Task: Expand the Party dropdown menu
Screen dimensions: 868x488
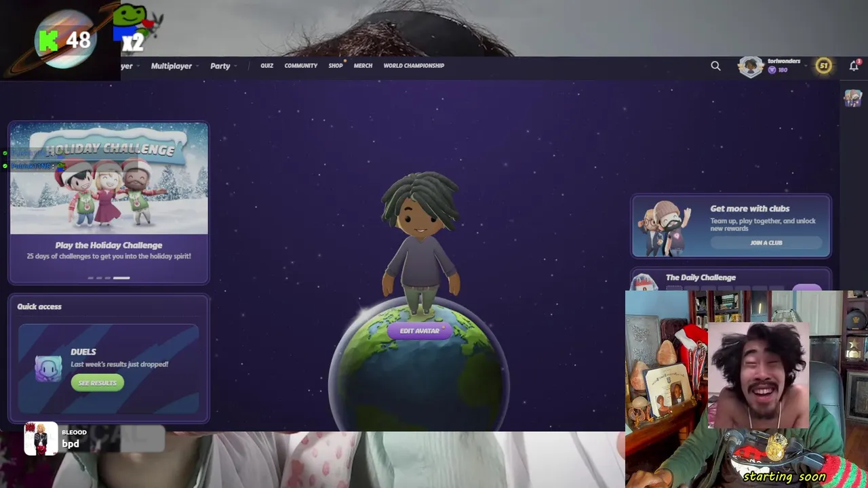Action: click(x=224, y=66)
